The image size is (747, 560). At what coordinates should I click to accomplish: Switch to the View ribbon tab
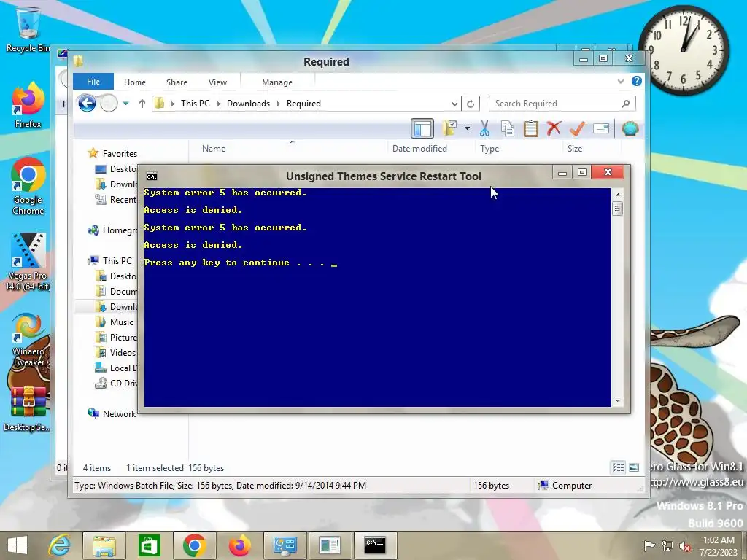[x=217, y=82]
